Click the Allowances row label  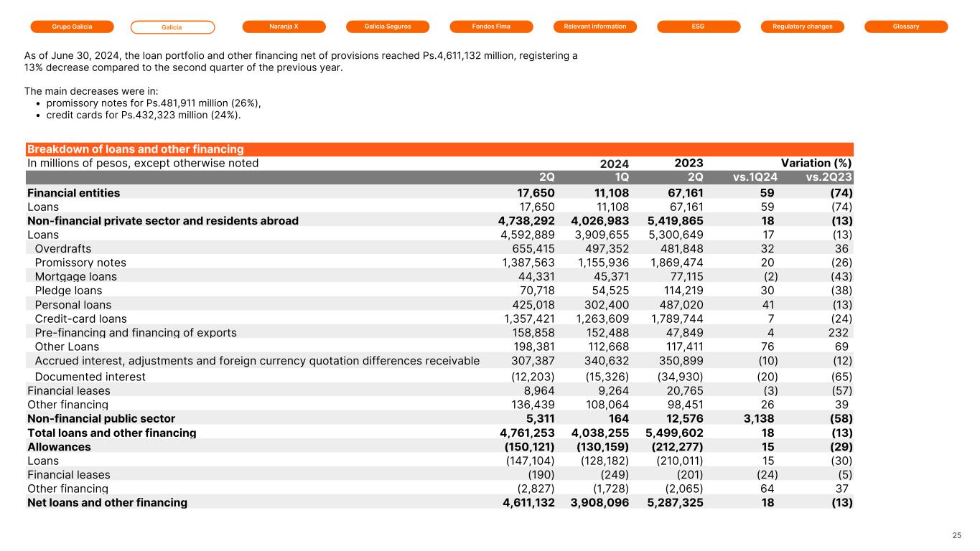click(x=59, y=446)
